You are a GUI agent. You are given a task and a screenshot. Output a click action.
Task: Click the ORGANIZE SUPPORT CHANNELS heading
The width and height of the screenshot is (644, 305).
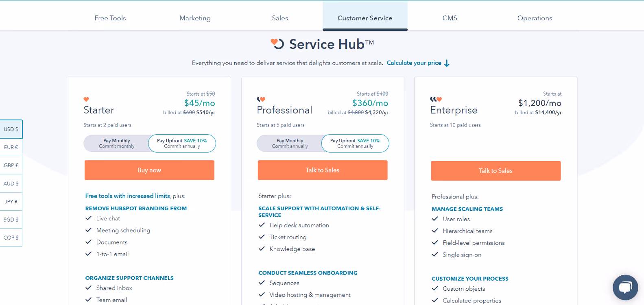tap(129, 278)
